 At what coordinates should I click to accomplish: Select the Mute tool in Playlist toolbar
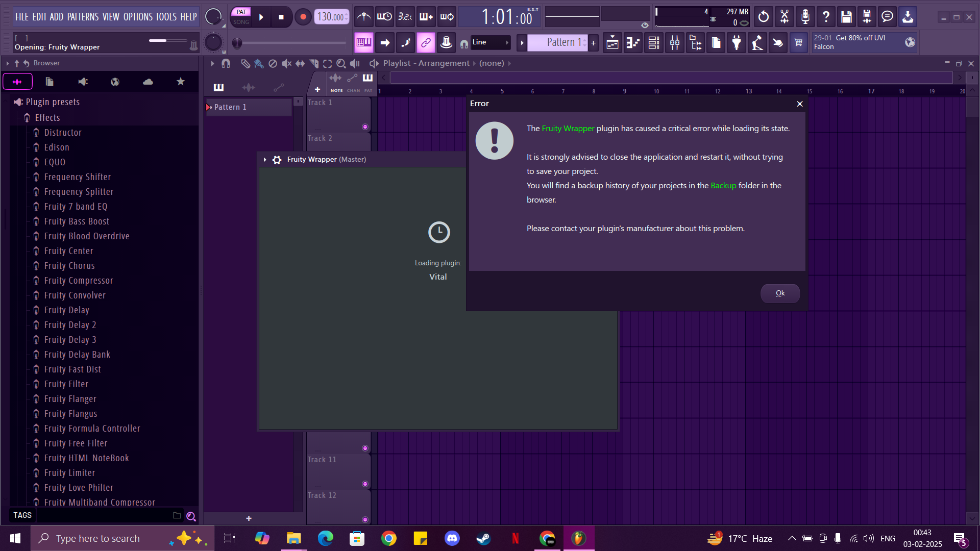click(286, 63)
